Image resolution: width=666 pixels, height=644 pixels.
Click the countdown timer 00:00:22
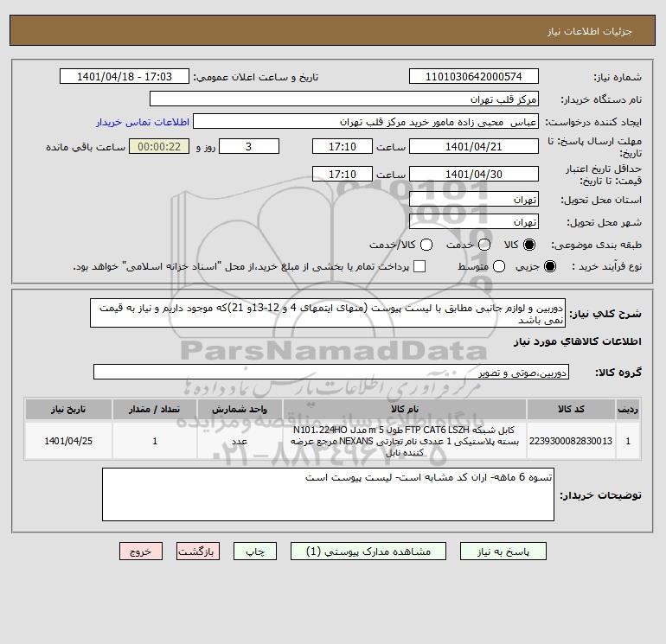159,146
